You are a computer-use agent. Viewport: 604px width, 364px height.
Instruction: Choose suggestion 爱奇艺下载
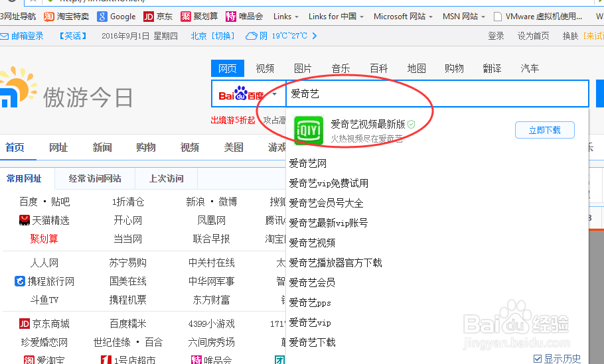coord(312,342)
